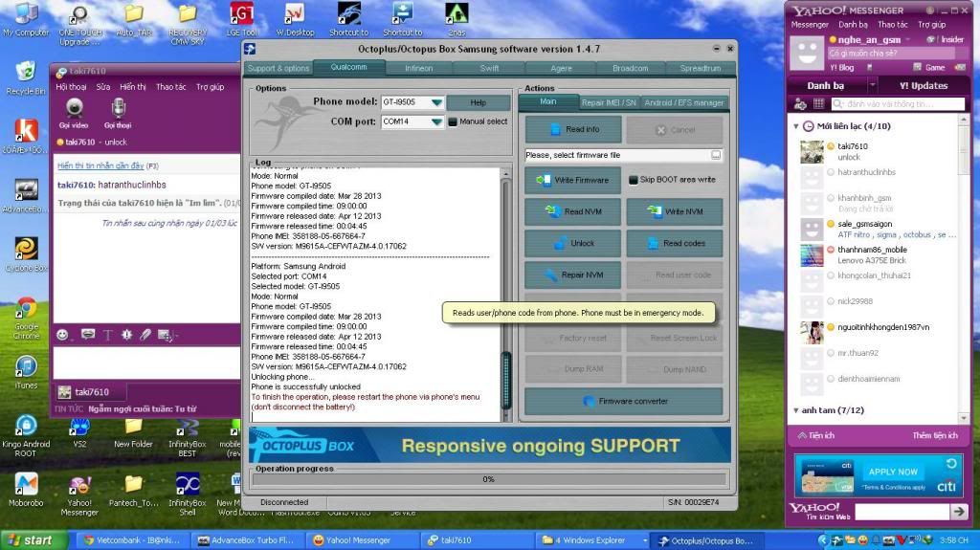
Task: Click add contact icon in Yahoo Messenger
Action: point(800,103)
